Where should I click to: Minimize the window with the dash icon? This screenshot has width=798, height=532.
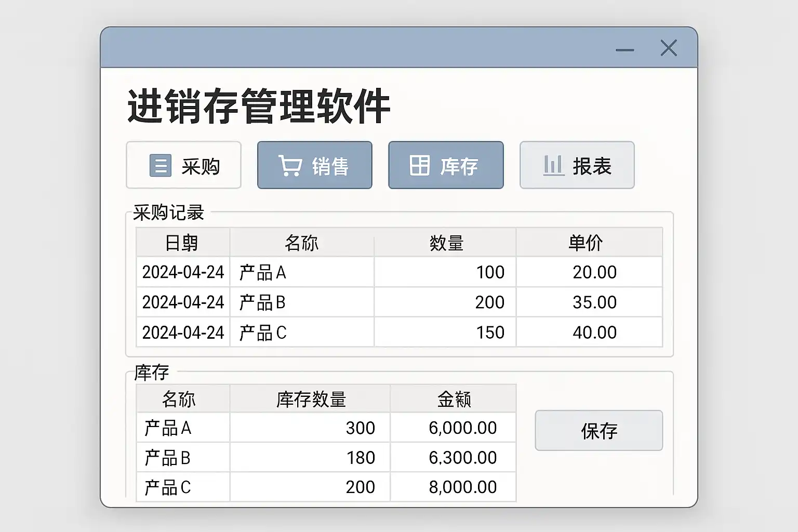624,50
